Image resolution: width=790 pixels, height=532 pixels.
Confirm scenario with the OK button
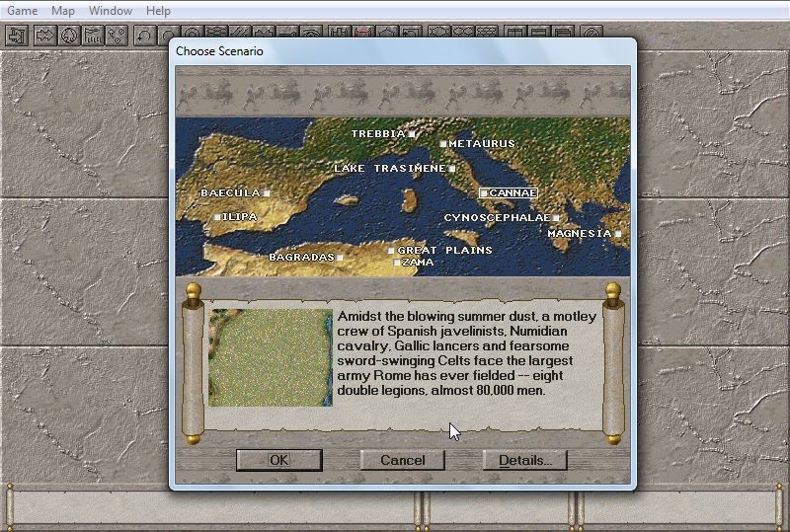click(279, 460)
